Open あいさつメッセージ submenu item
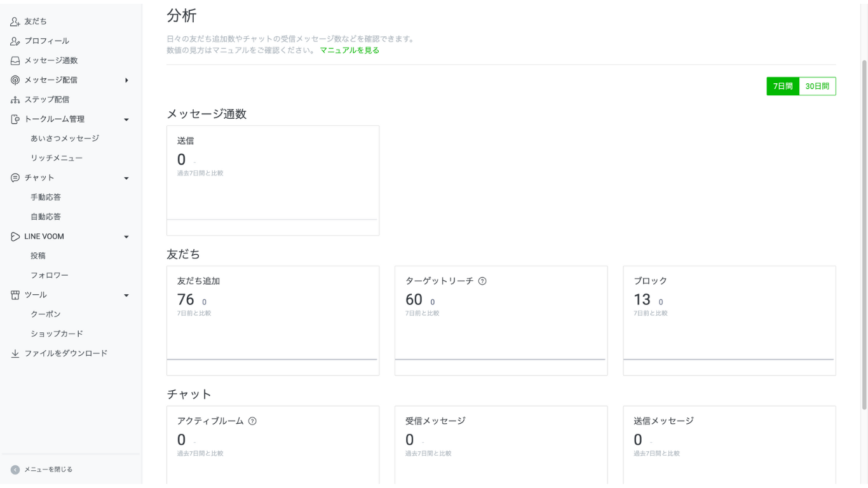The image size is (868, 488). [65, 139]
